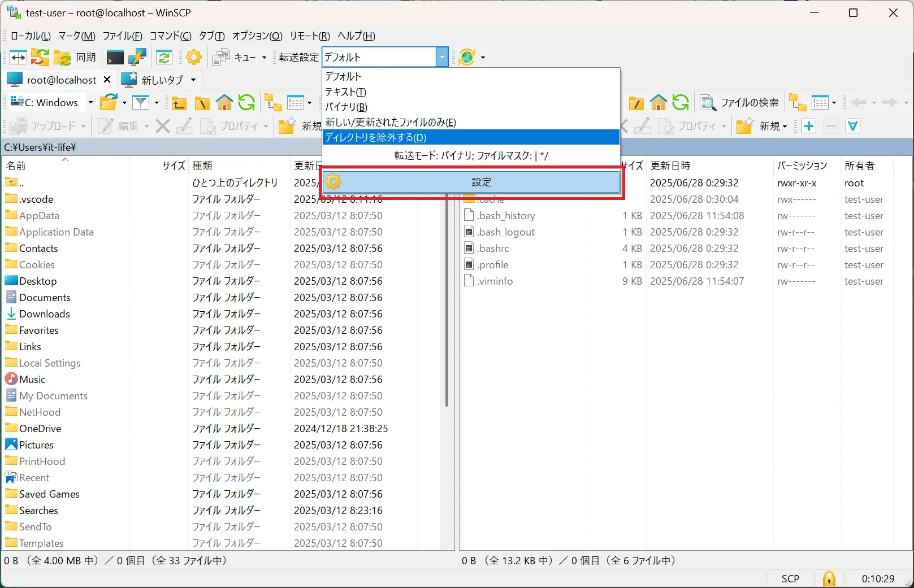Screen dimensions: 914x588
Task: Click the green arrows synchronize browsing icon
Action: 164,57
